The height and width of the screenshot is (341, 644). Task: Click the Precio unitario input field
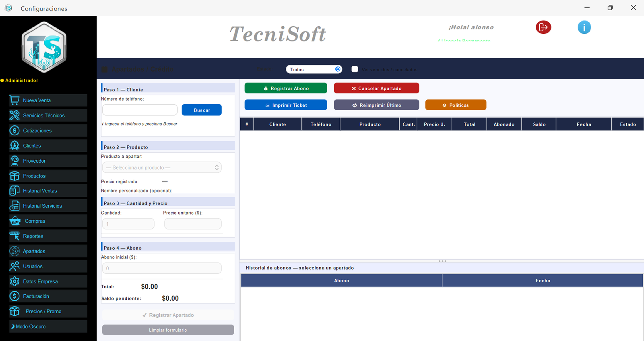coord(193,224)
